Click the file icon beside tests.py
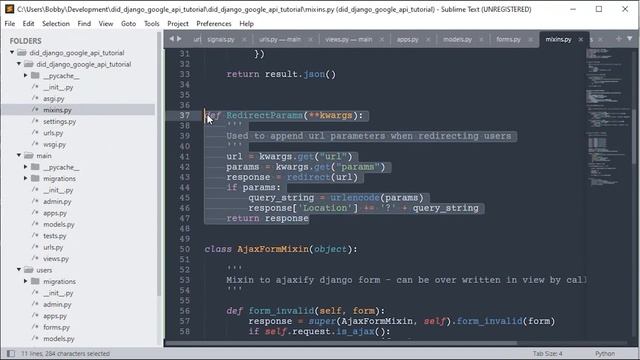640x360 pixels. (35, 236)
